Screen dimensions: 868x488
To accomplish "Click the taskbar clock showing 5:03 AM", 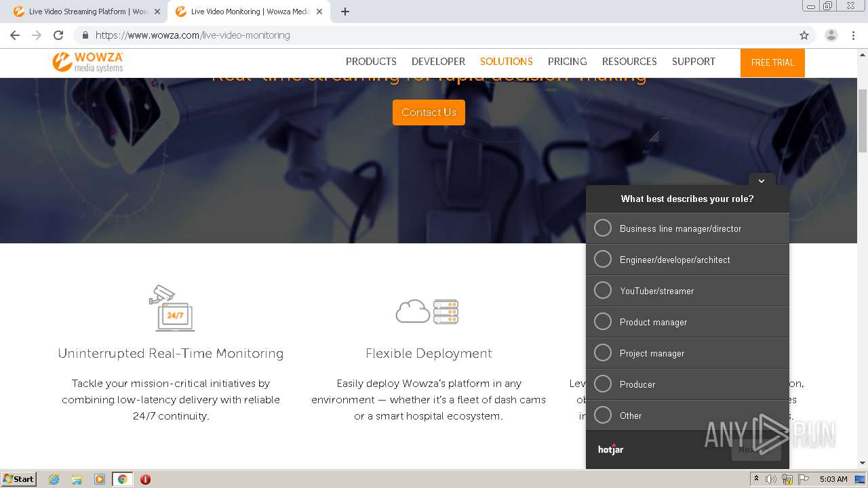I will pyautogui.click(x=833, y=479).
